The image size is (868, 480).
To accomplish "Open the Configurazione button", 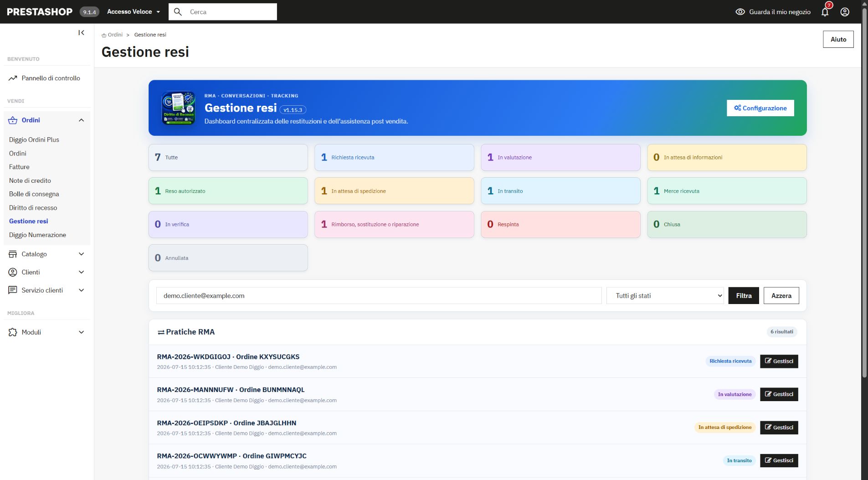I will pos(760,108).
